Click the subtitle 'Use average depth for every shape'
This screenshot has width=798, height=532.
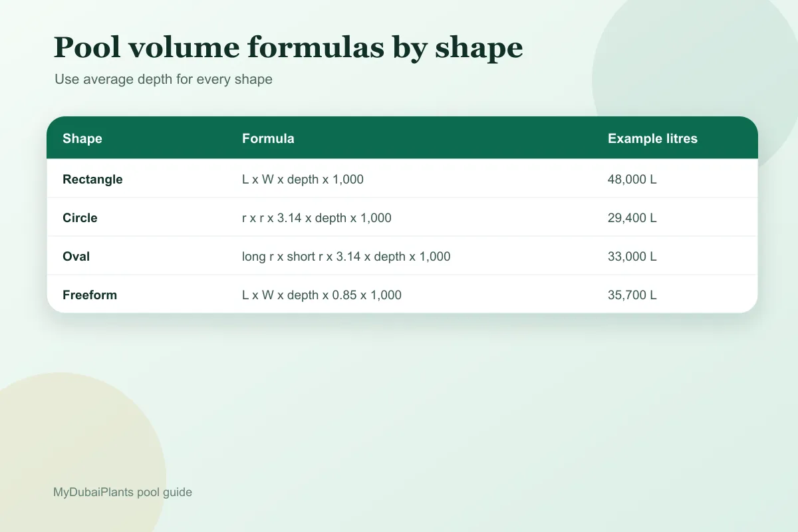pos(164,79)
